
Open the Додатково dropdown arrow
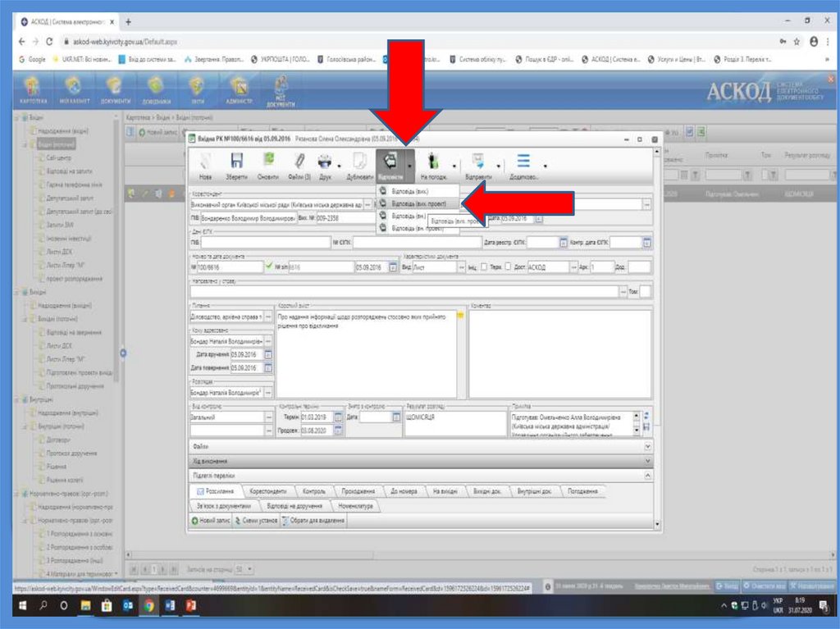(545, 166)
